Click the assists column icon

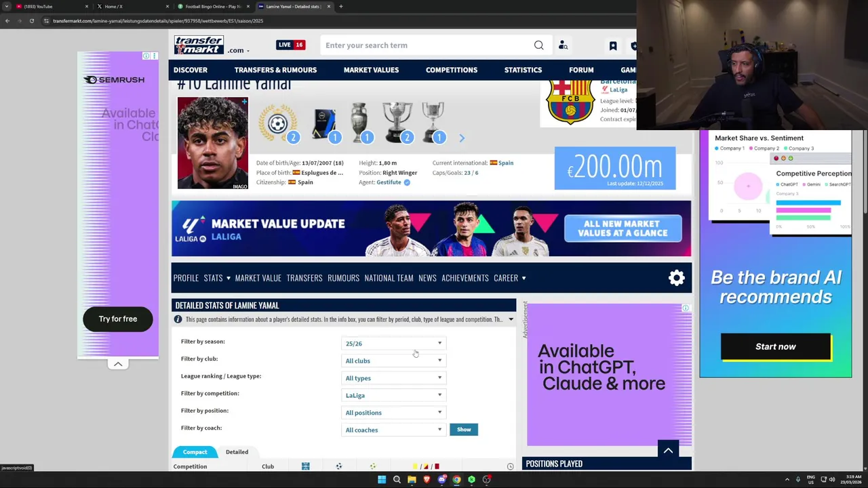click(x=372, y=466)
